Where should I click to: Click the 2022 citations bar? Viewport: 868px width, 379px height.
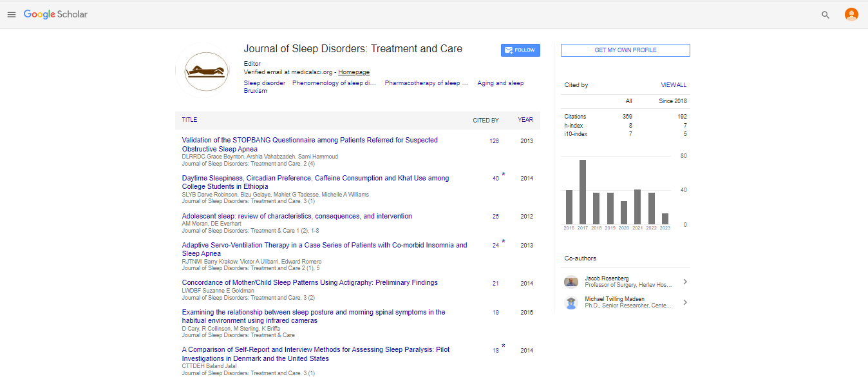pyautogui.click(x=652, y=208)
